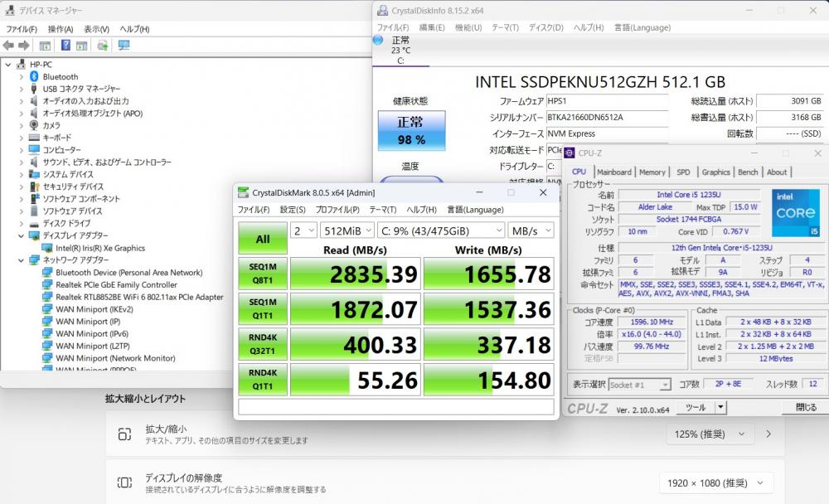Open unit dropdown showing MB/s
Viewport: 829px width, 504px height.
tap(531, 230)
